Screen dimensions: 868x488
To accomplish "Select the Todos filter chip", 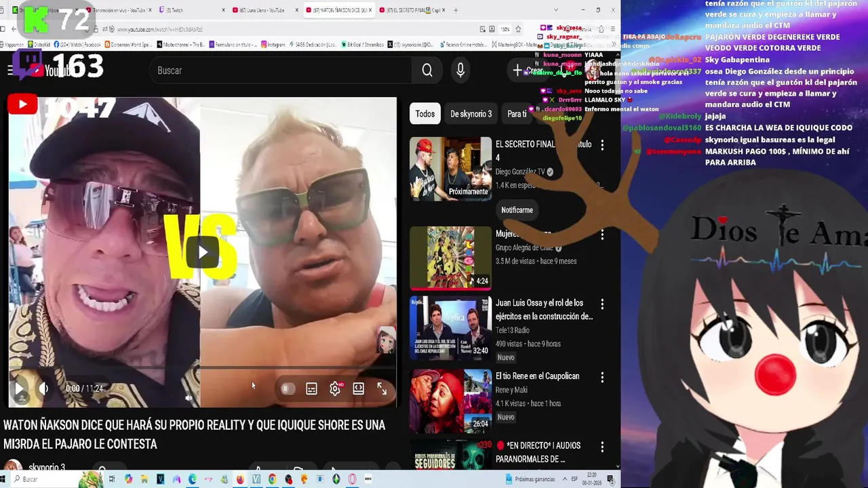I will click(425, 114).
